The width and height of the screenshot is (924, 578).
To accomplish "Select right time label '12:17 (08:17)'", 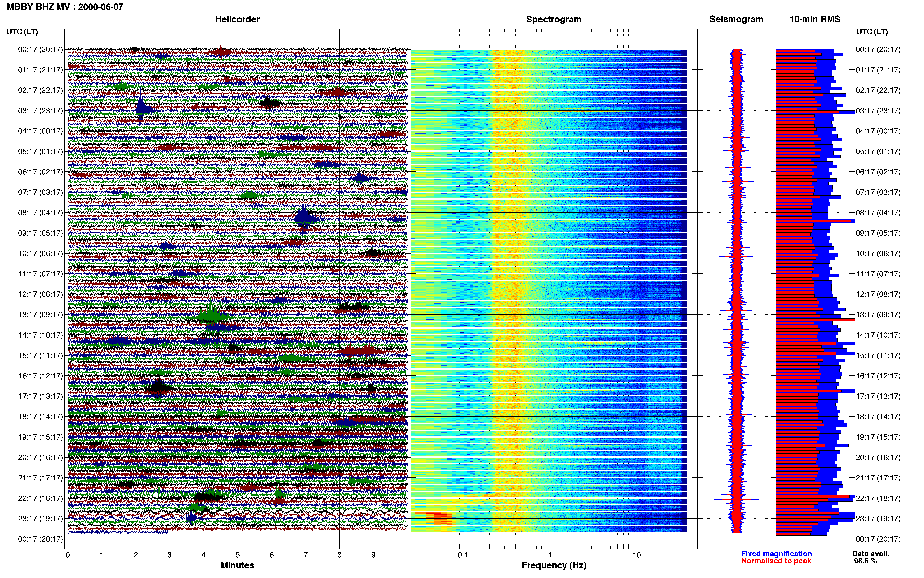I will coord(878,294).
